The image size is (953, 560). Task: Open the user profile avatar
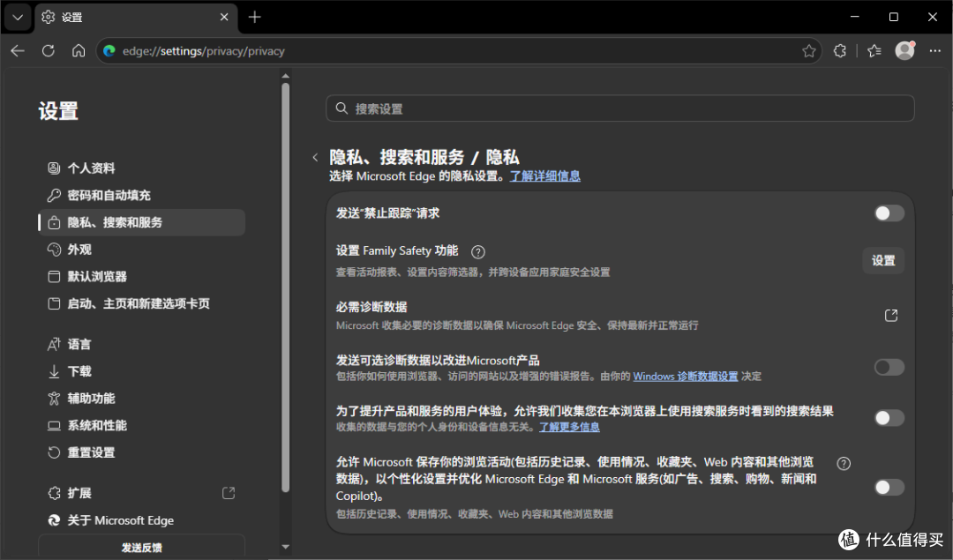point(905,50)
